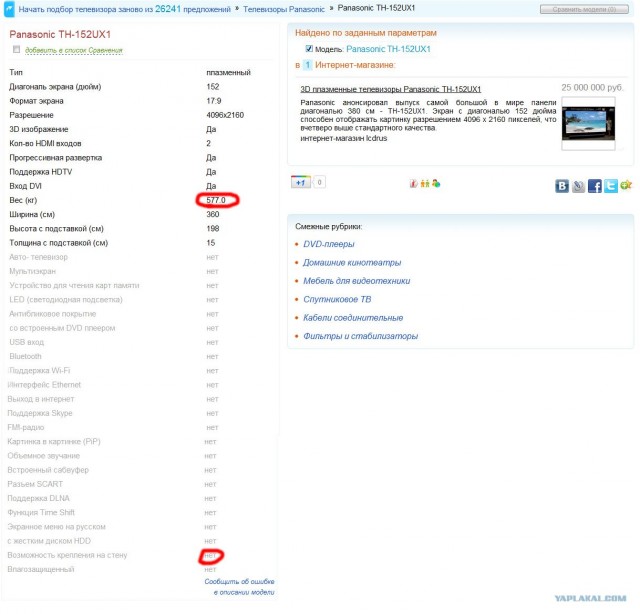Click the +1 counter showing '0'

click(319, 182)
